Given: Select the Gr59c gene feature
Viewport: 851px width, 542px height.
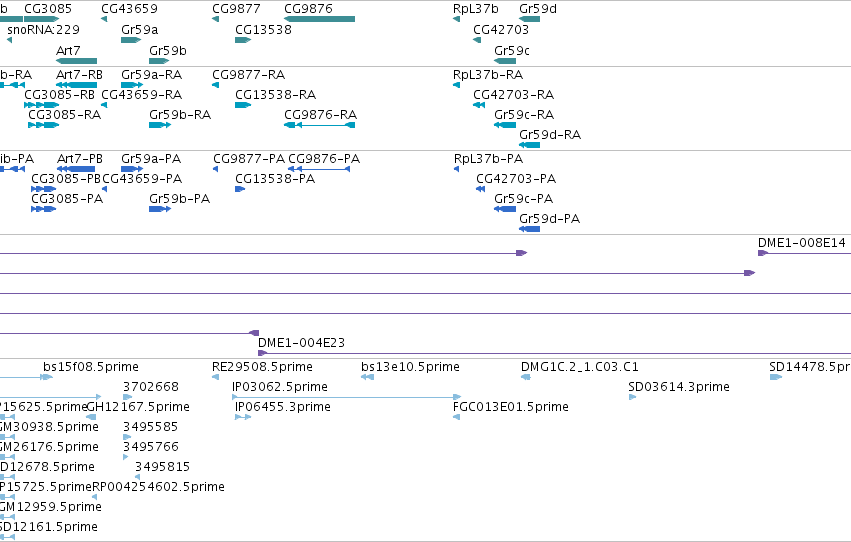Looking at the screenshot, I should (x=505, y=61).
